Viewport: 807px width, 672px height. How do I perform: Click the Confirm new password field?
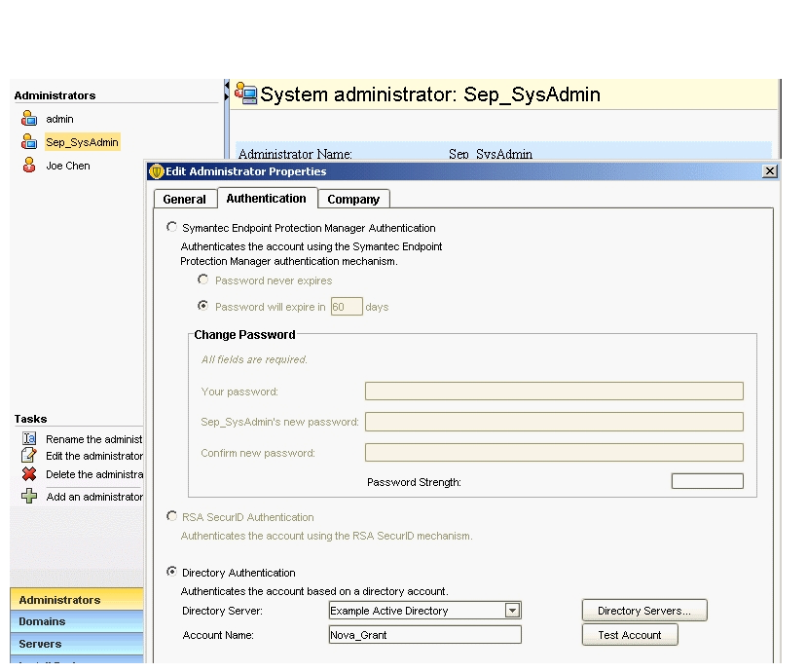[554, 453]
